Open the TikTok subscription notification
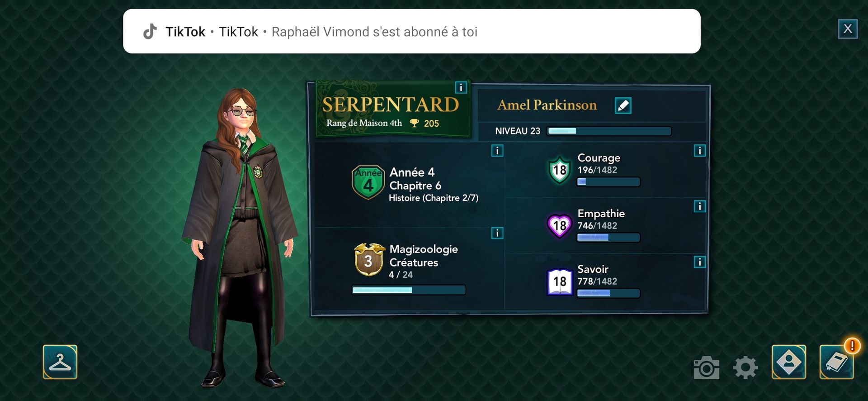Screen dimensions: 868x401 pyautogui.click(x=412, y=31)
